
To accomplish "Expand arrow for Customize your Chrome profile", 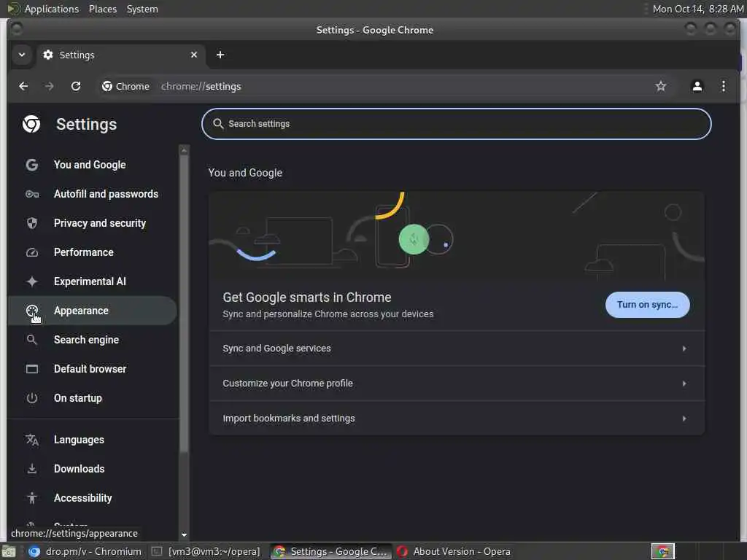I will click(684, 384).
